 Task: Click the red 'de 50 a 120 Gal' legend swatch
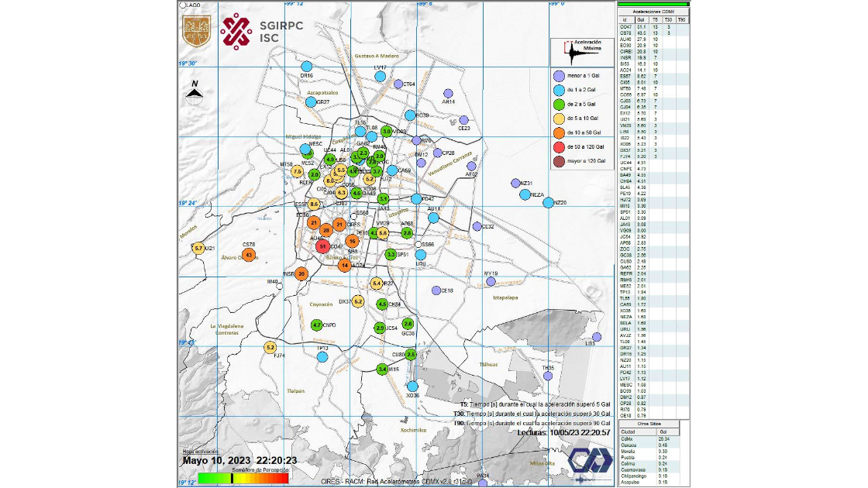pos(558,146)
